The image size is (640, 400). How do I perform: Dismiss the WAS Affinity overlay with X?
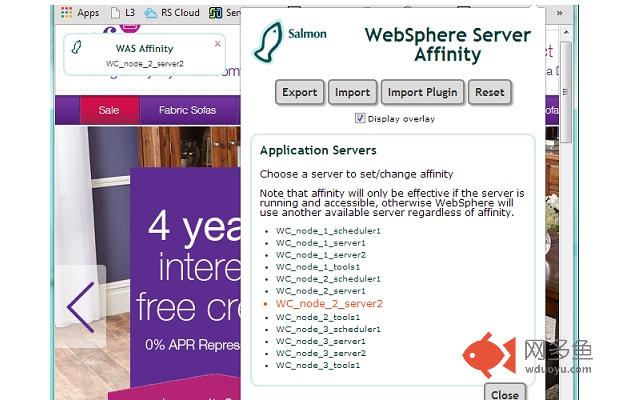point(218,44)
